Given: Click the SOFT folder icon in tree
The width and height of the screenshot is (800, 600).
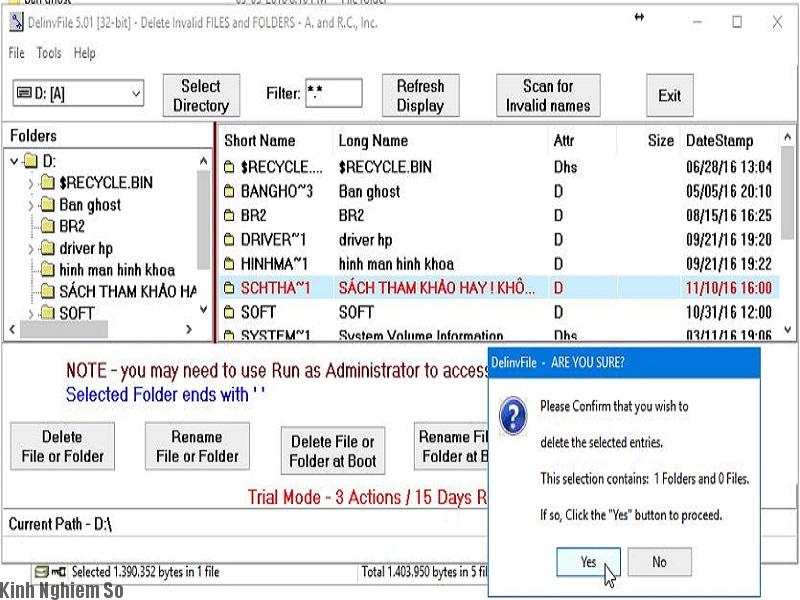Looking at the screenshot, I should coord(47,312).
